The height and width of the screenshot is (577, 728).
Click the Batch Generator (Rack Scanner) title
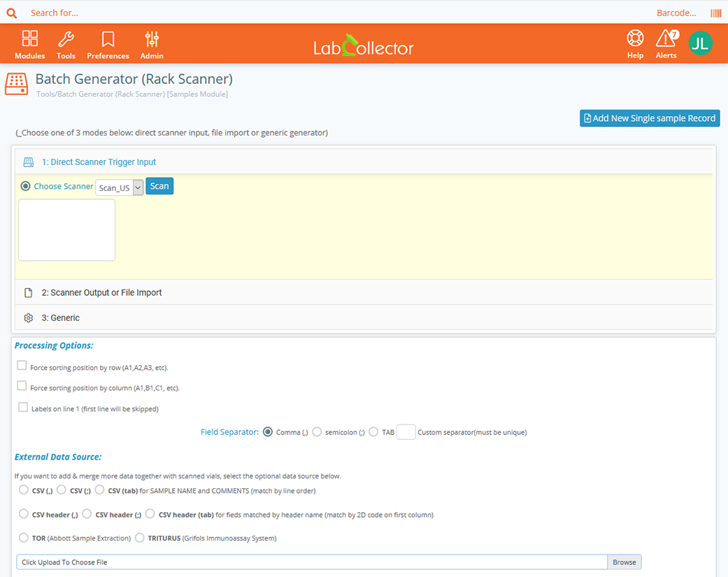point(134,79)
